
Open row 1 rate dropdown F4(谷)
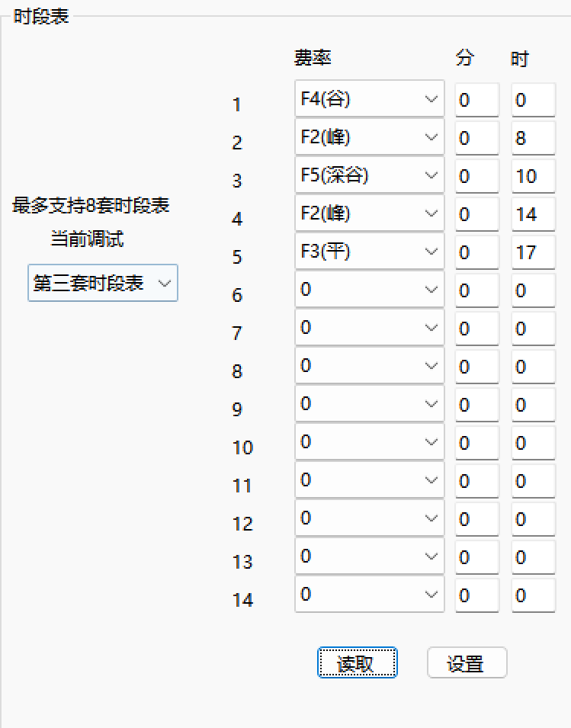tap(369, 99)
